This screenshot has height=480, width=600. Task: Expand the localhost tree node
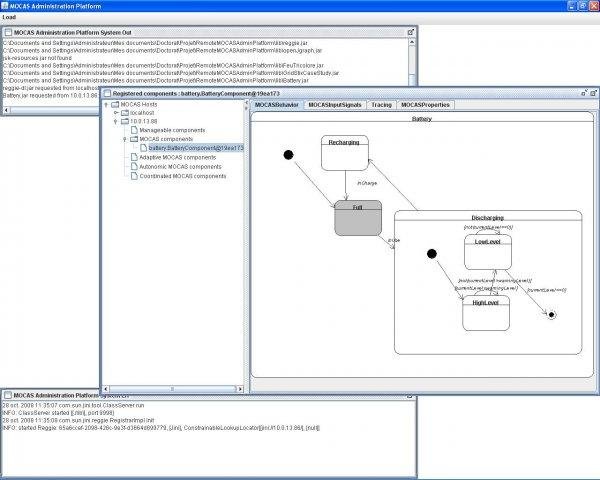point(116,113)
